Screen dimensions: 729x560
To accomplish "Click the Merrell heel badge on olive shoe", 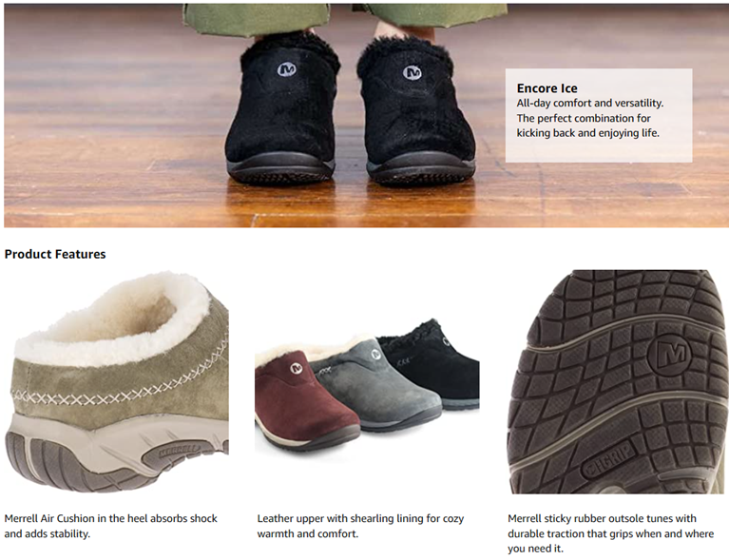I will pos(180,452).
